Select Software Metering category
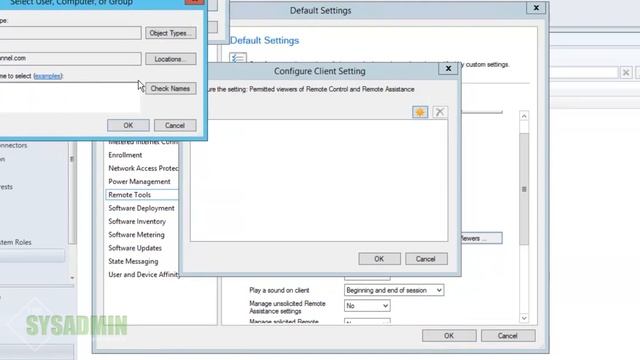Screen dimensions: 640x360 click(x=136, y=235)
